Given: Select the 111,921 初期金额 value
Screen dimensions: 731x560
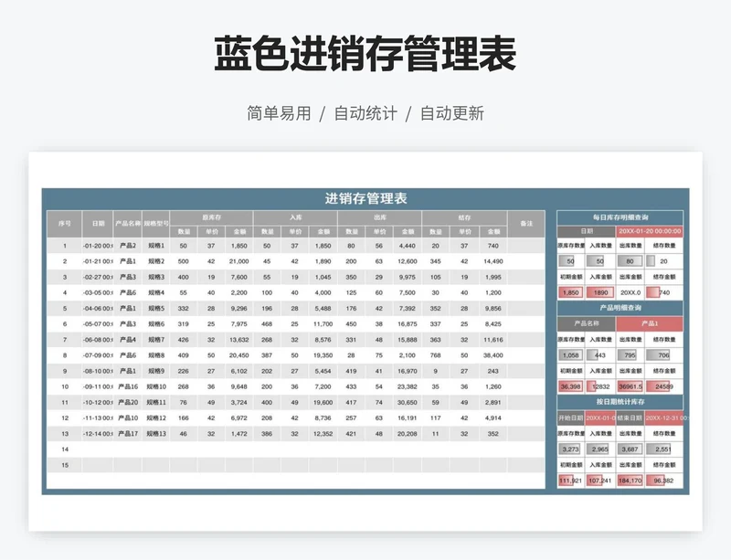Looking at the screenshot, I should 570,481.
